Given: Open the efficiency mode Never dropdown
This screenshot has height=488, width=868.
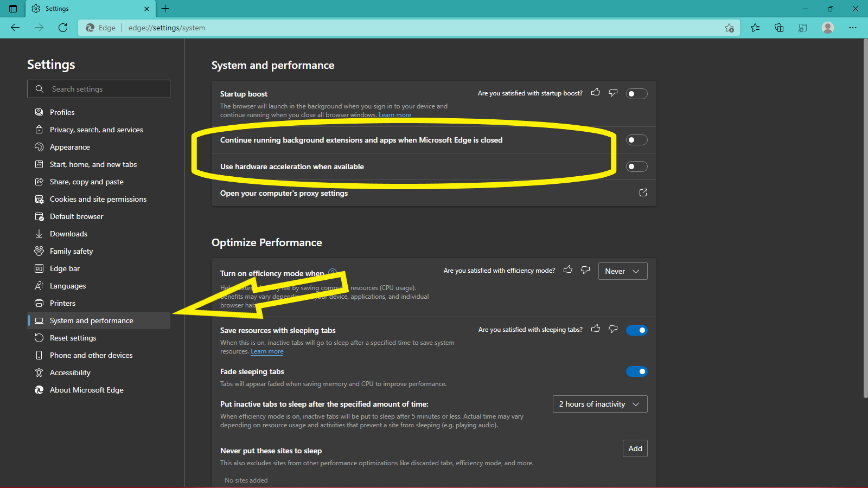Looking at the screenshot, I should point(623,271).
